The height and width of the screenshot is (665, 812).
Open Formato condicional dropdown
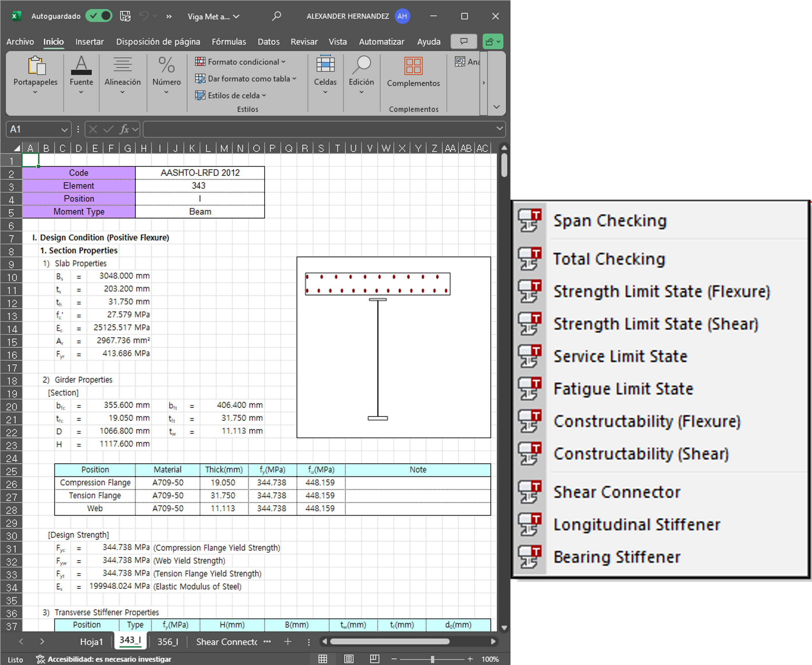[x=240, y=62]
